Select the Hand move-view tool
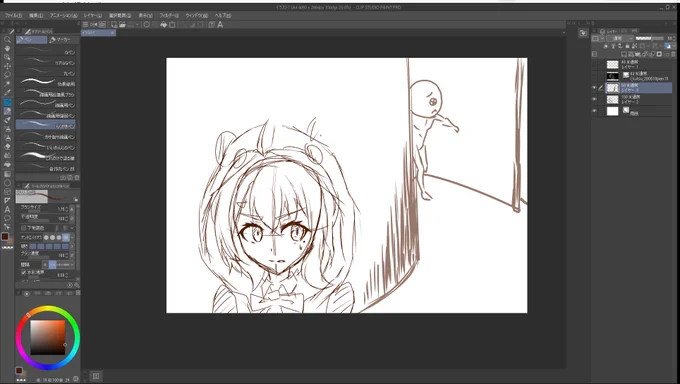This screenshot has width=680, height=384. coord(7,48)
